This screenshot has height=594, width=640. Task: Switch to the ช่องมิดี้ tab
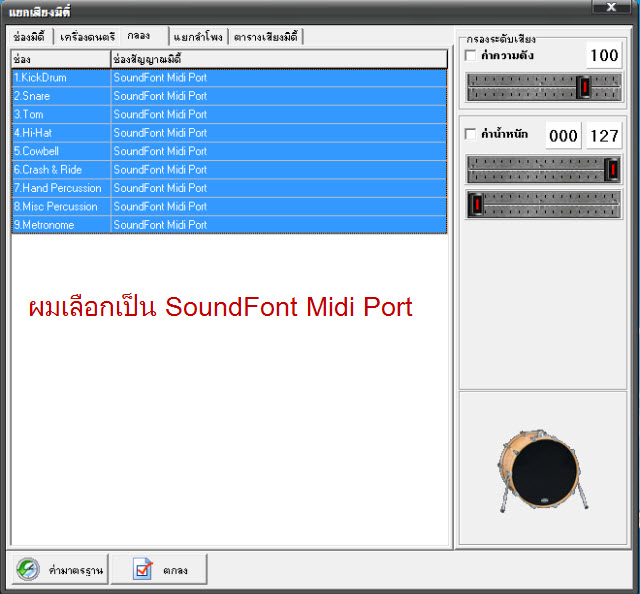(x=29, y=37)
